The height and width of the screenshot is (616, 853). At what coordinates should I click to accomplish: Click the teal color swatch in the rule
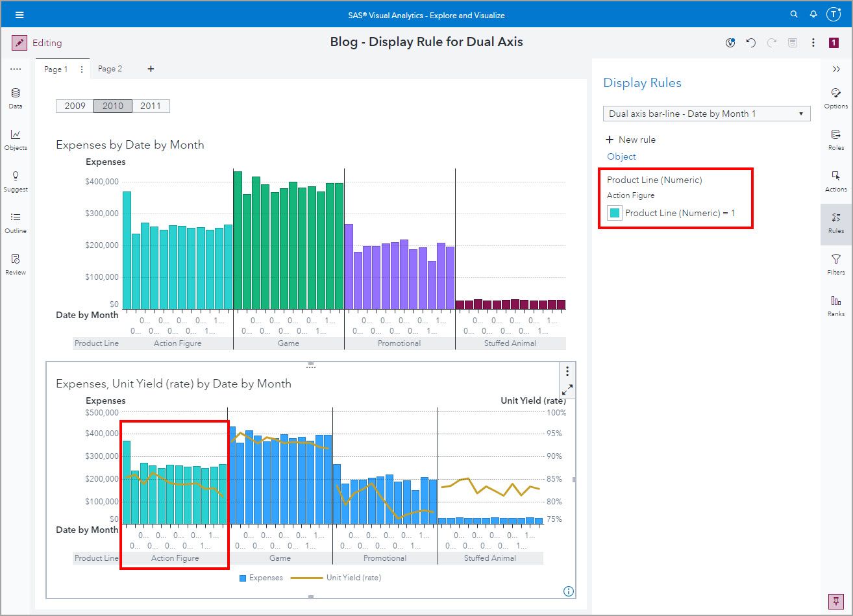point(614,213)
